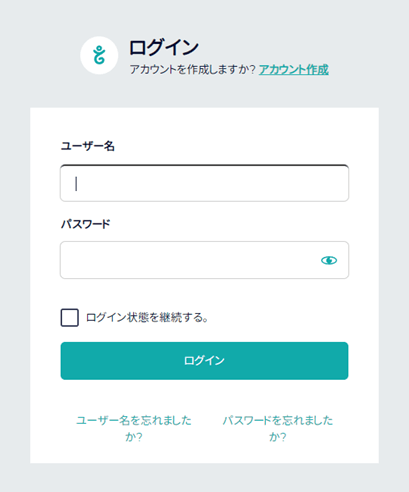Focus the パスワード input field

click(x=204, y=260)
